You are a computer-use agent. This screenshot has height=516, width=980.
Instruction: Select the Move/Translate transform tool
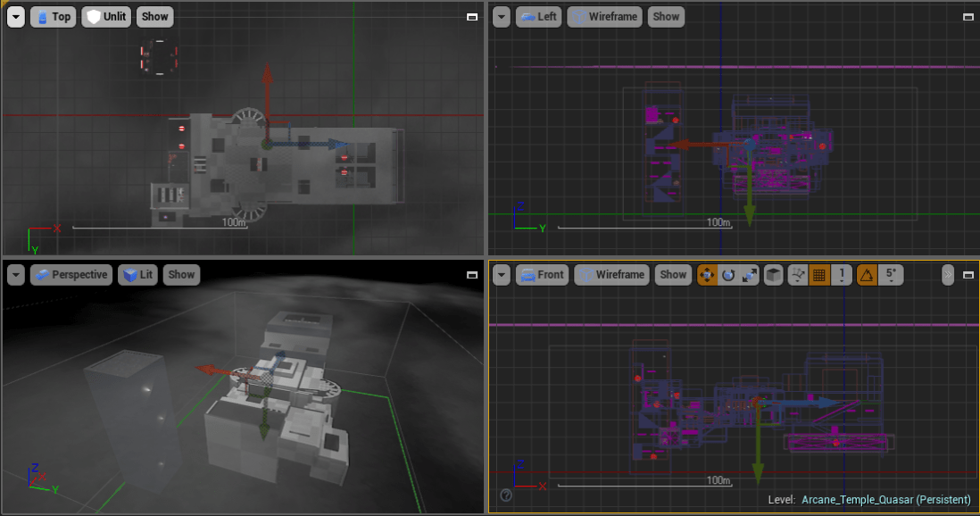(706, 275)
